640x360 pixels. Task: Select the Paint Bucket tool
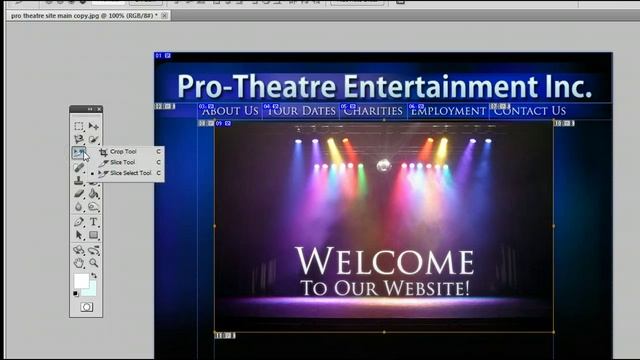93,193
